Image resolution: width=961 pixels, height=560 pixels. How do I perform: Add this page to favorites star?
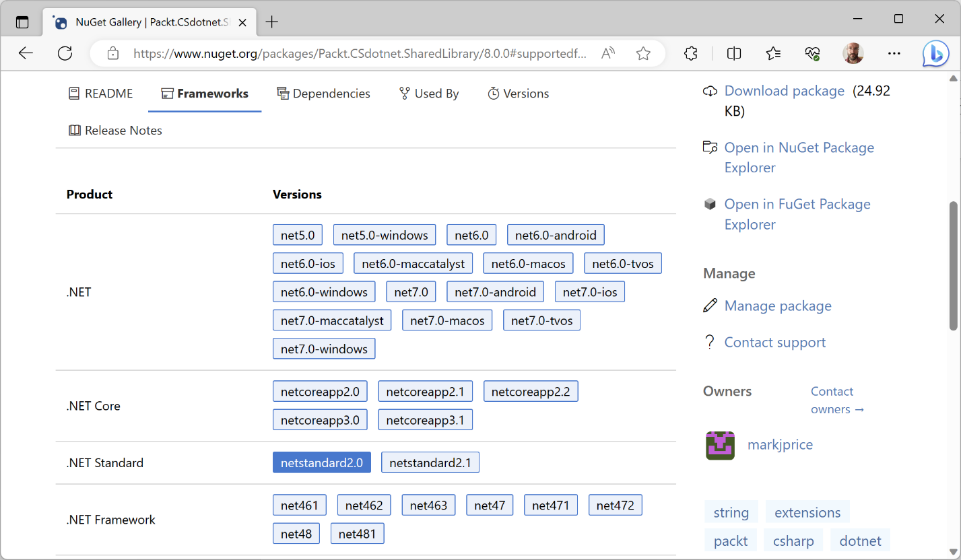(x=643, y=53)
